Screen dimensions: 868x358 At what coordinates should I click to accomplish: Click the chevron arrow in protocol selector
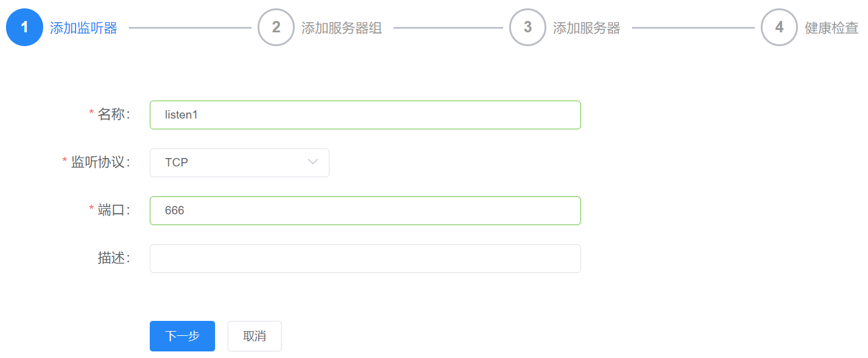click(313, 162)
